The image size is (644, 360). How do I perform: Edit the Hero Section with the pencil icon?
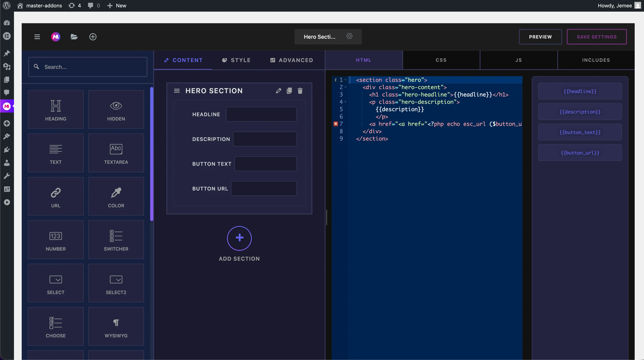point(278,91)
